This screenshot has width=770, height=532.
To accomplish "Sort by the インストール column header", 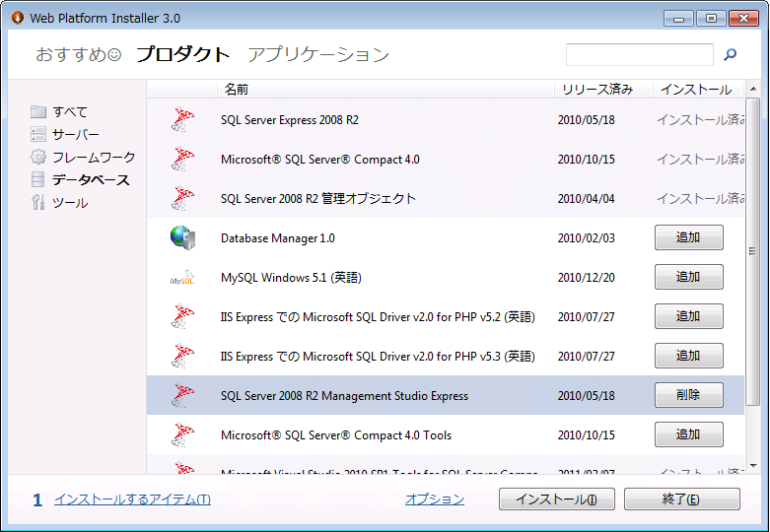I will (698, 90).
